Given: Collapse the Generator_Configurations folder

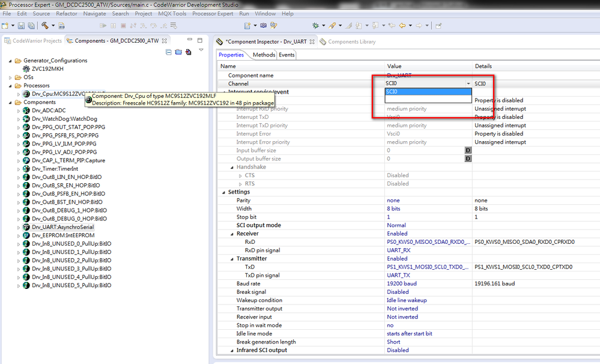Looking at the screenshot, I should click(x=10, y=61).
